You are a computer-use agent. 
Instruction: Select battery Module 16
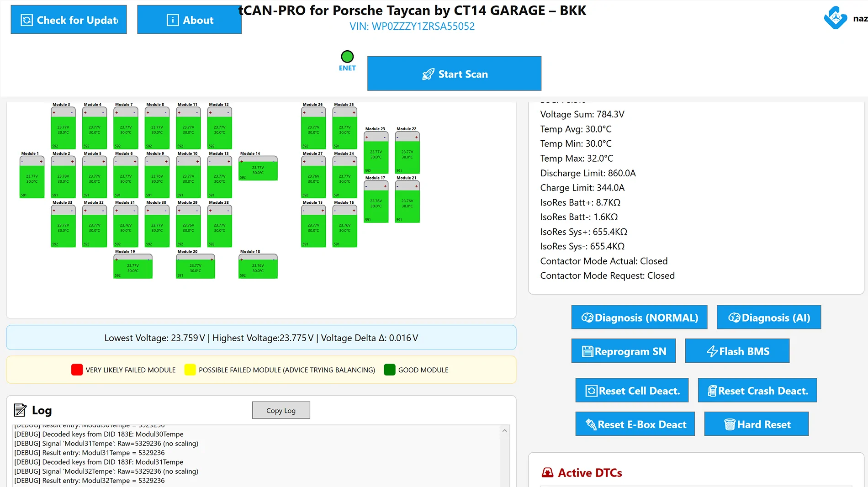click(345, 226)
